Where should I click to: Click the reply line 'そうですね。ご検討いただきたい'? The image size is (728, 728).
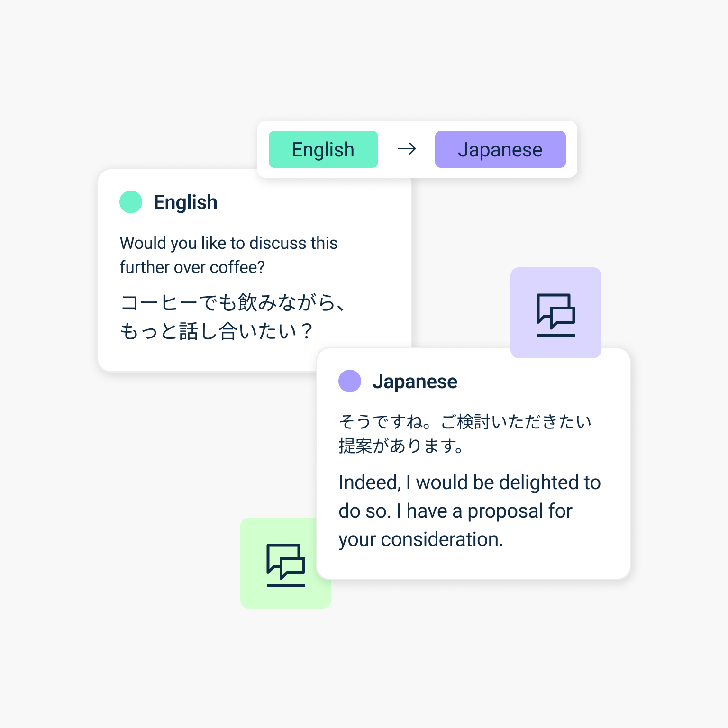pyautogui.click(x=465, y=421)
